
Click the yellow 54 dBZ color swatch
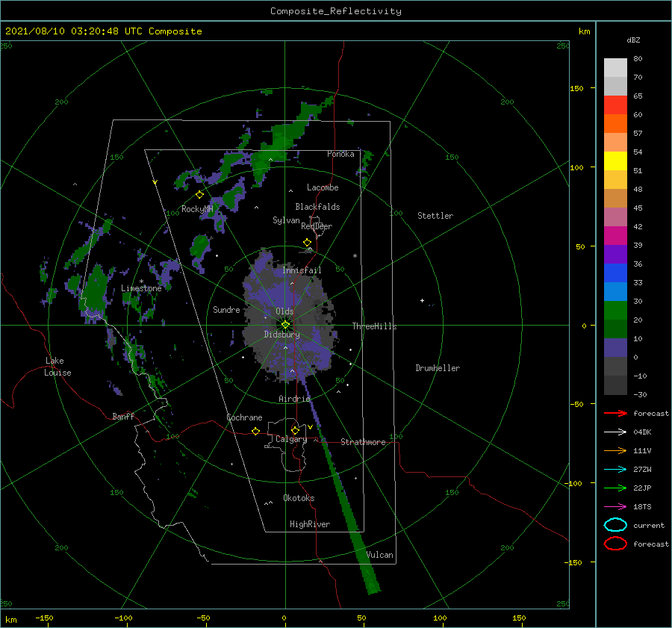pos(615,161)
